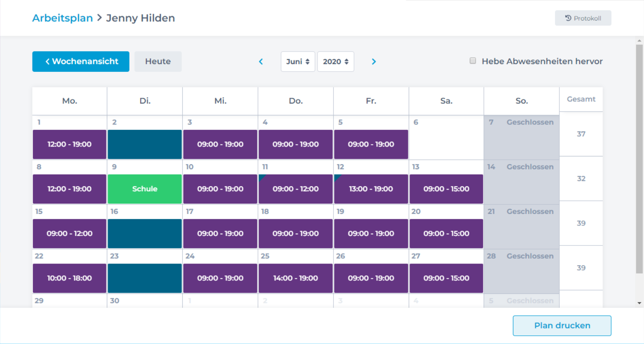
Task: Open the 09:00 - 12:00 shift on June 11
Action: tap(296, 189)
